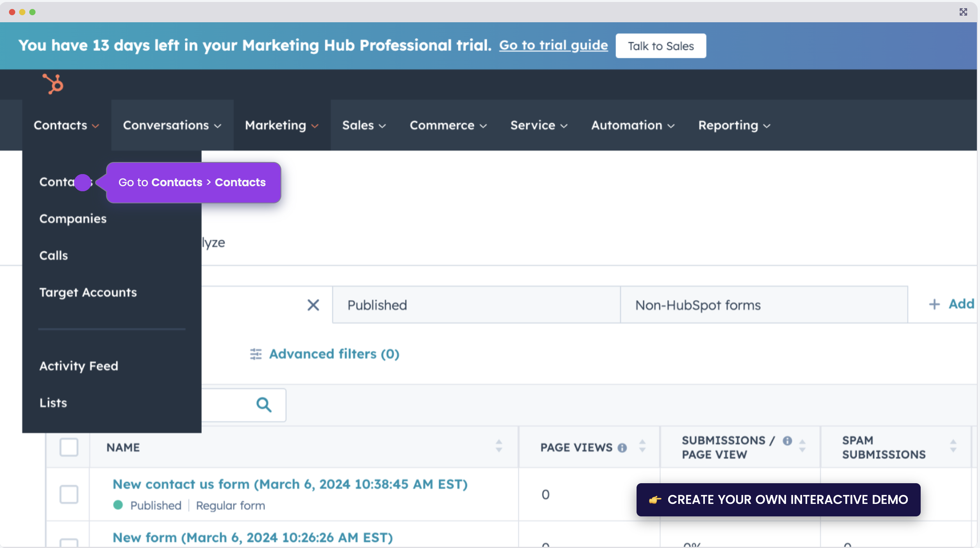Click the info icon next to Page Views

click(x=621, y=447)
